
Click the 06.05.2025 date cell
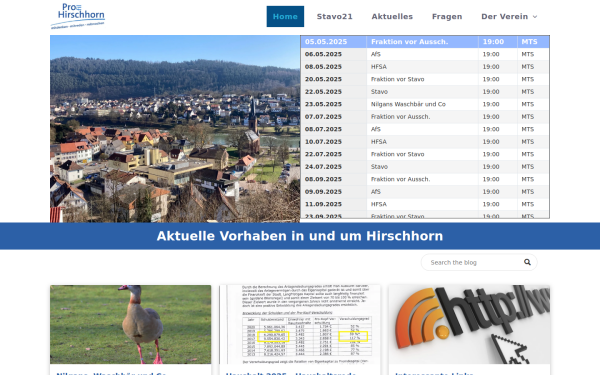click(x=334, y=54)
